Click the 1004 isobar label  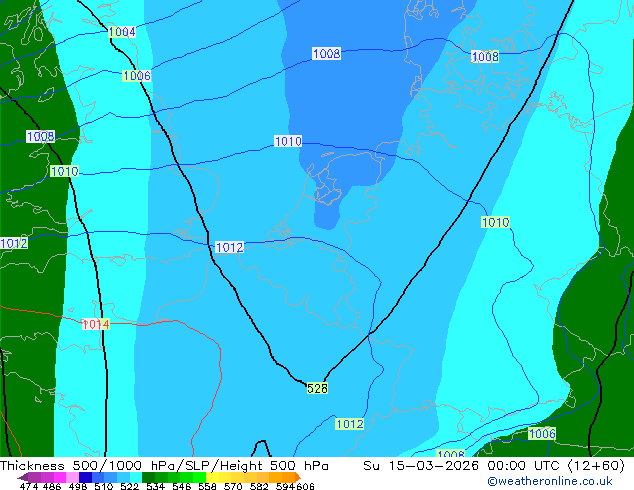[122, 32]
